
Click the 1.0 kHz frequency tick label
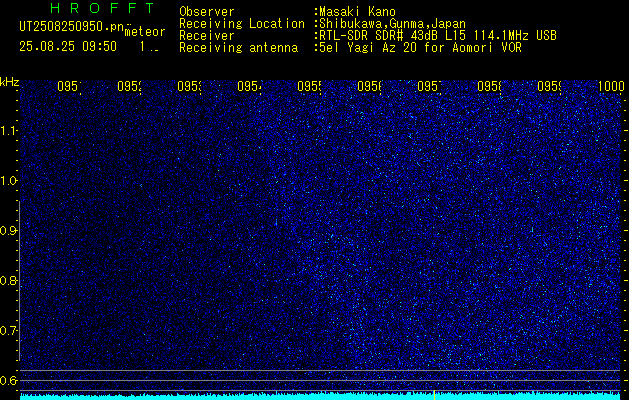pos(9,181)
